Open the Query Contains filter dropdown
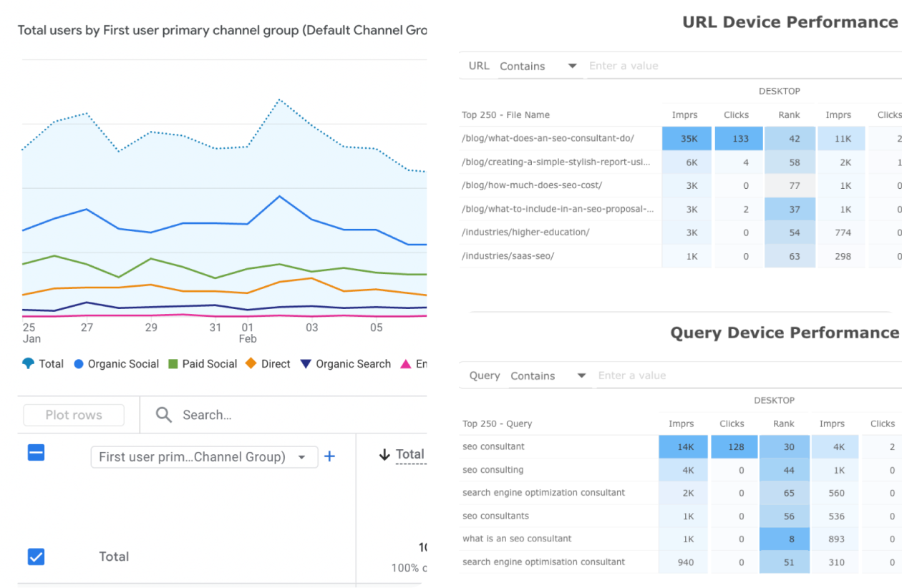Viewport: 902px width, 588px height. (548, 376)
